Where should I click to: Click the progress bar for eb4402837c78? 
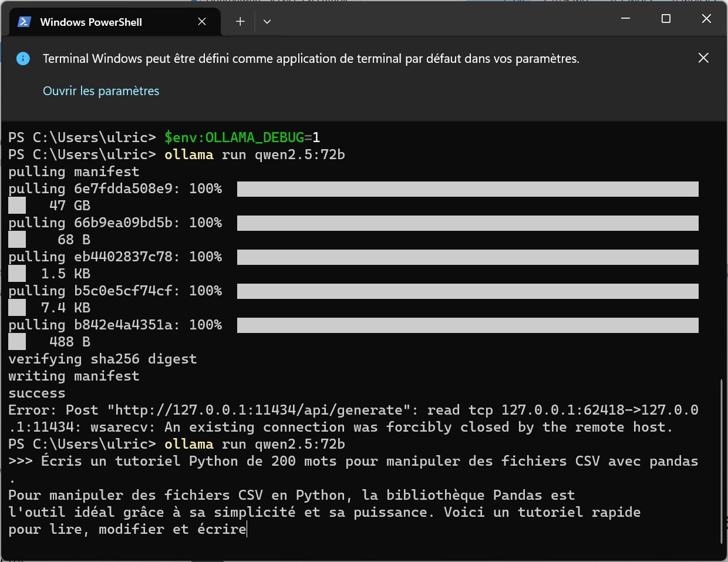point(468,257)
